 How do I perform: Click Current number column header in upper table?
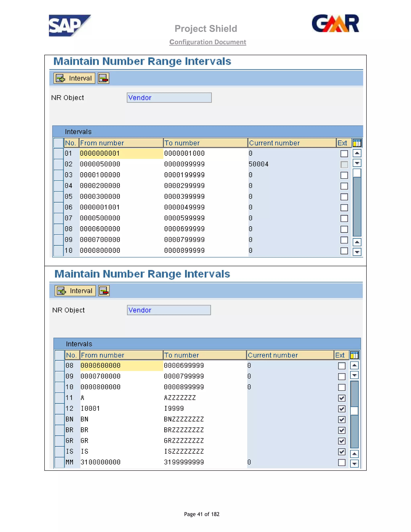coord(292,143)
